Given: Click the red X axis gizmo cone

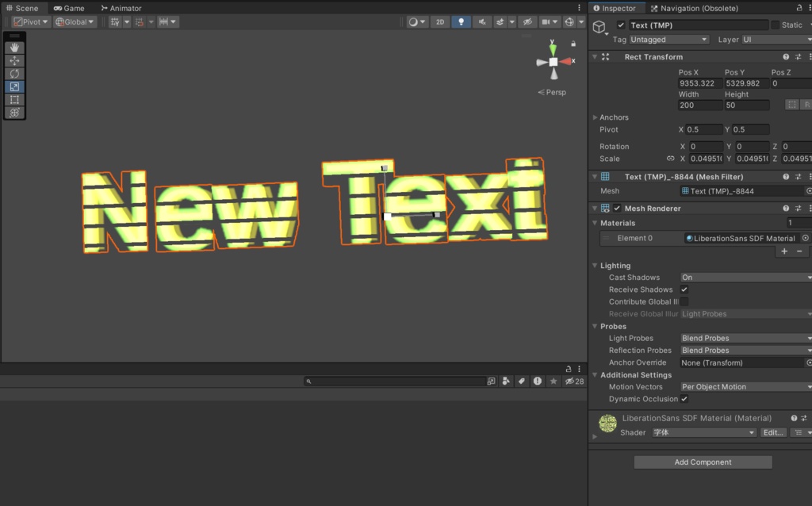Looking at the screenshot, I should coord(565,61).
